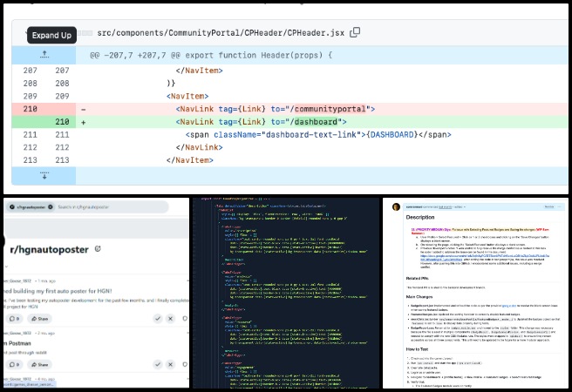572x392 pixels.
Task: Click 'Main Changes' heading in PR comment
Action: click(419, 297)
